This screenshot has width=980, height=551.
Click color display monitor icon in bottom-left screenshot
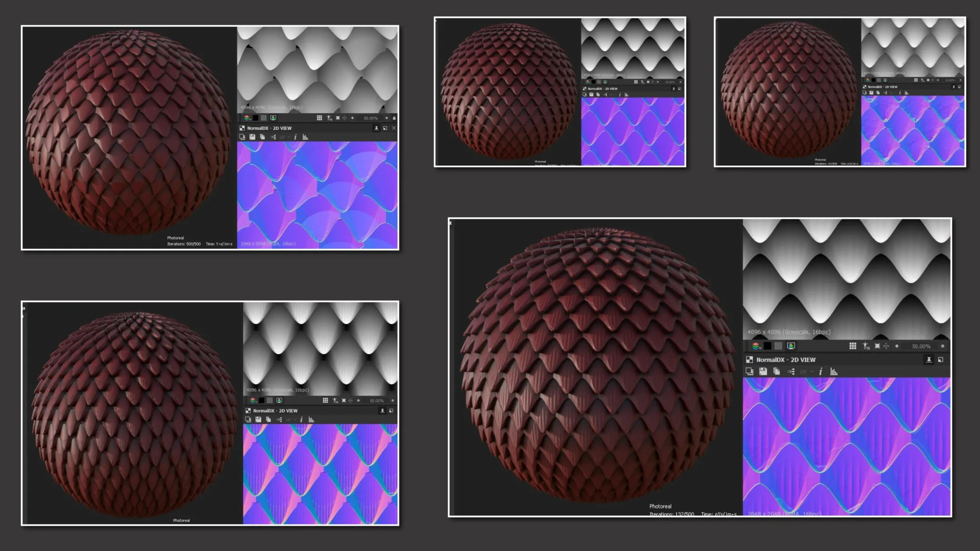(x=279, y=400)
